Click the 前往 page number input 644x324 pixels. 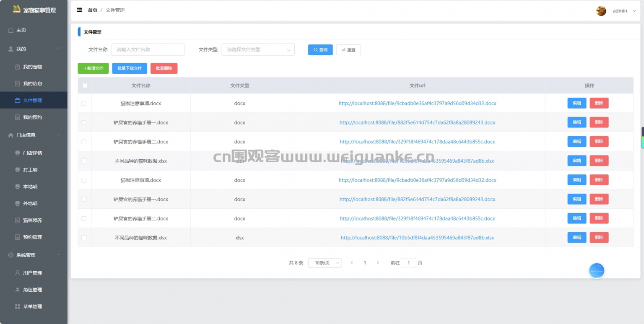[408, 263]
